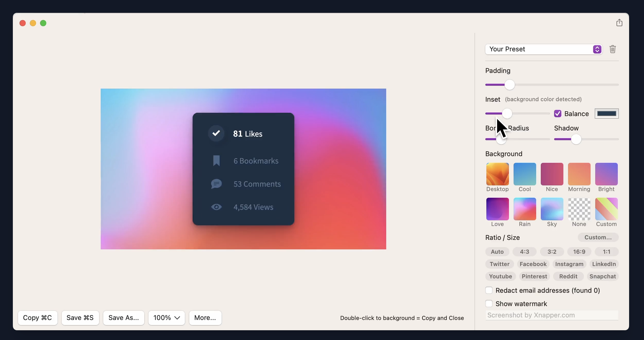644x340 pixels.
Task: Choose the Twitter size preset
Action: 499,264
